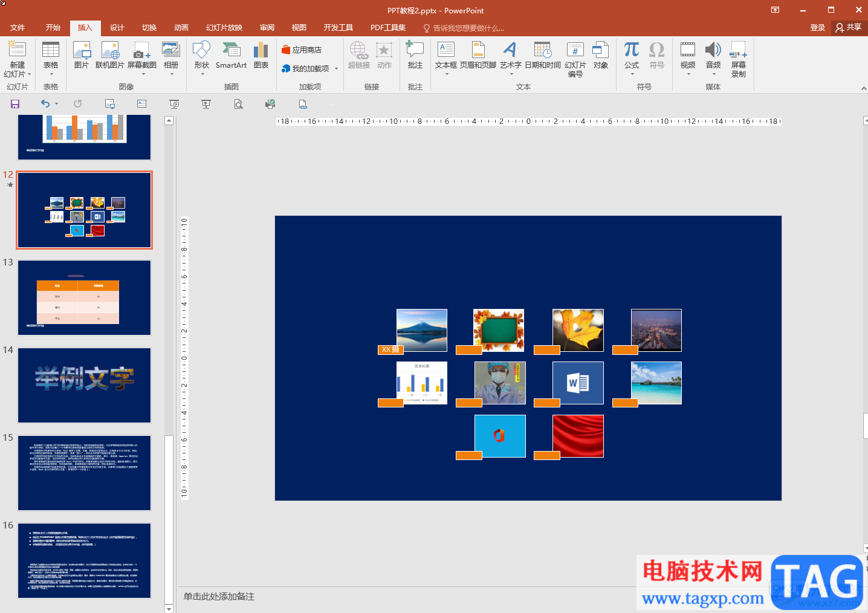This screenshot has height=613, width=868.
Task: Switch to the 开始 tab
Action: coord(53,28)
